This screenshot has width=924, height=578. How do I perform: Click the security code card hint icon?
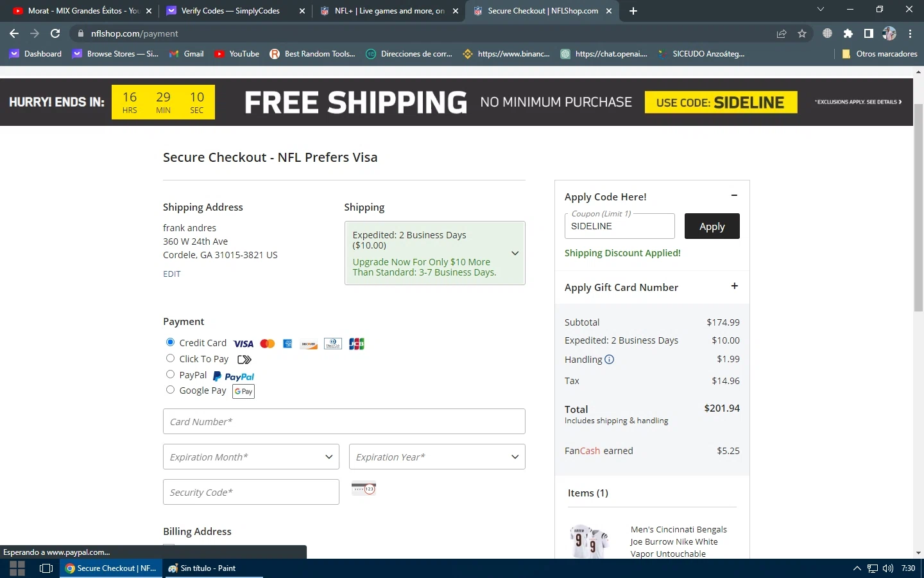364,489
